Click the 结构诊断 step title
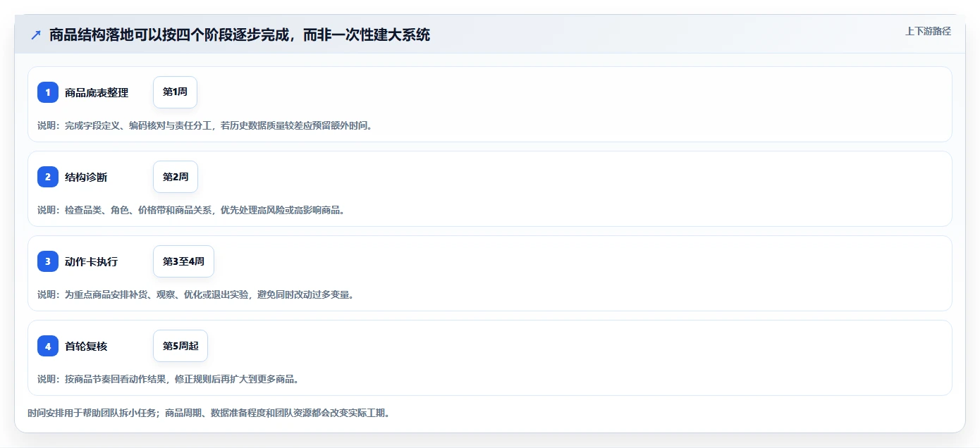Screen dimensions: 980x448 point(86,178)
